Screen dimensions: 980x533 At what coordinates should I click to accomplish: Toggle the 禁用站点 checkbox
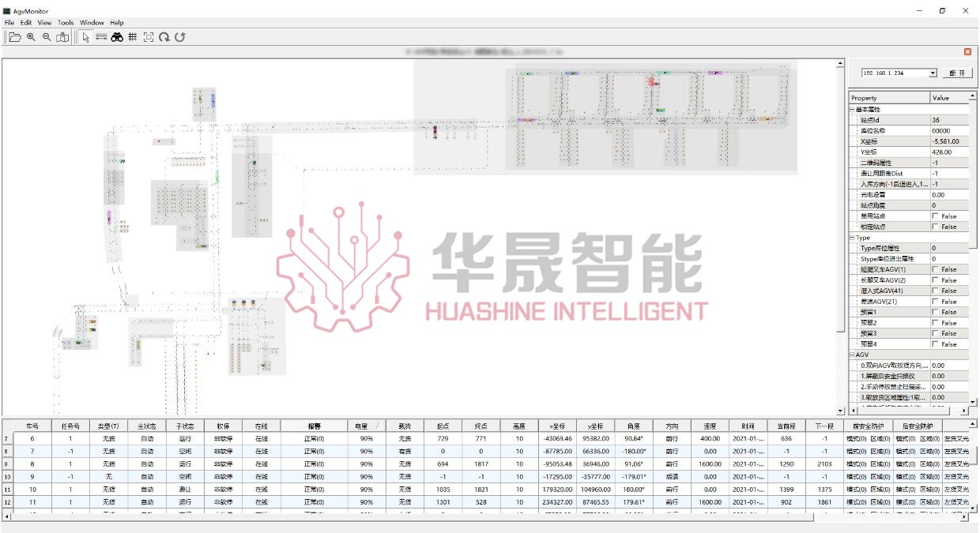[x=936, y=216]
